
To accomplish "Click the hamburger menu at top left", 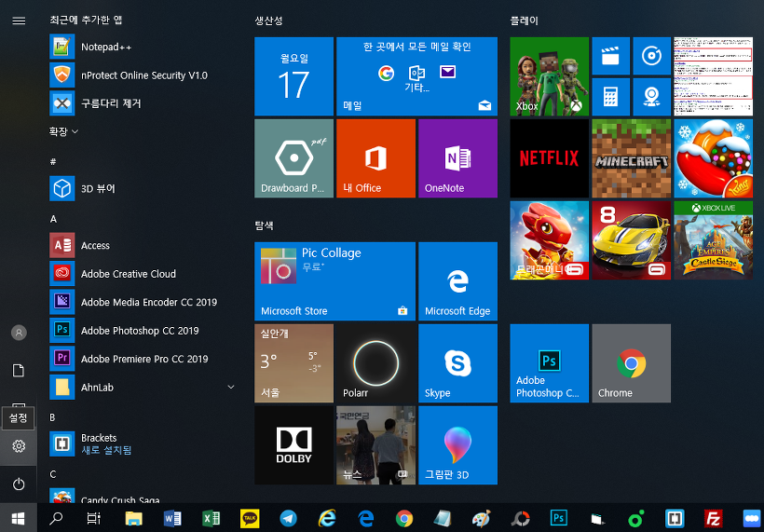I will pyautogui.click(x=19, y=20).
